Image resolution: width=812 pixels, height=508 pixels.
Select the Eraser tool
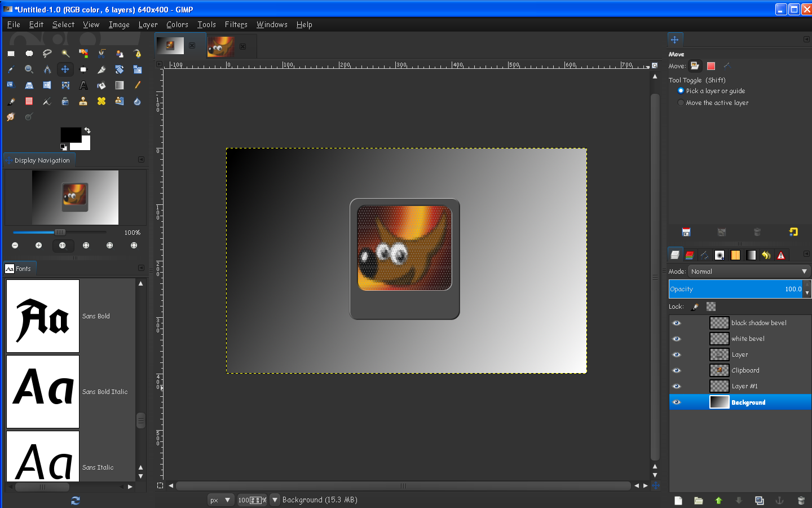(29, 102)
